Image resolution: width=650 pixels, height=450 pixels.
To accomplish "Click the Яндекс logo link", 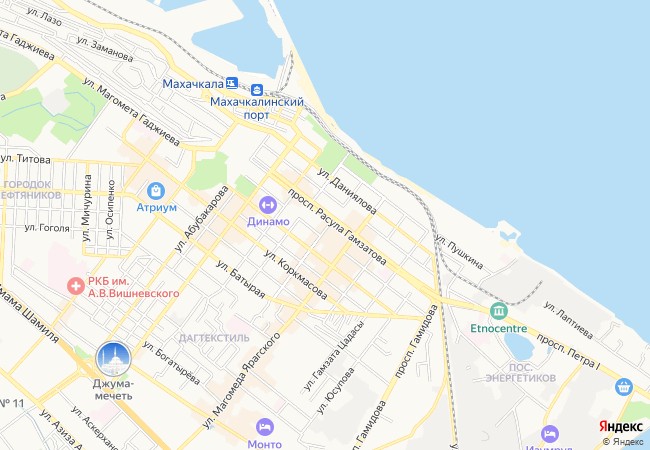I will tap(621, 427).
